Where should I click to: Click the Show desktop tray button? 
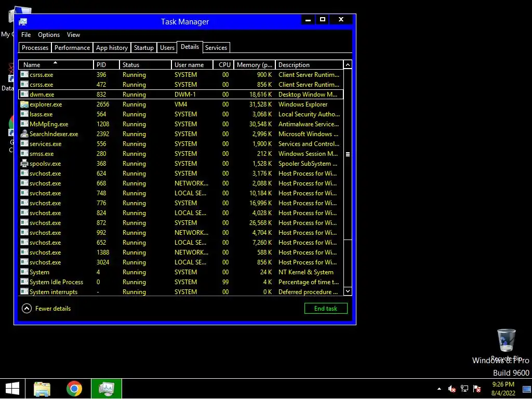coord(527,389)
